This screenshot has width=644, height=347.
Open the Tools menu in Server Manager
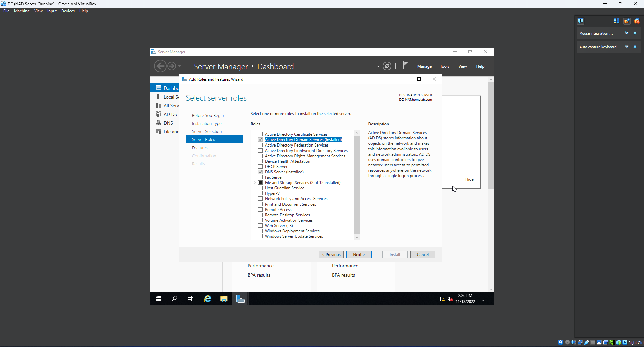pos(445,66)
